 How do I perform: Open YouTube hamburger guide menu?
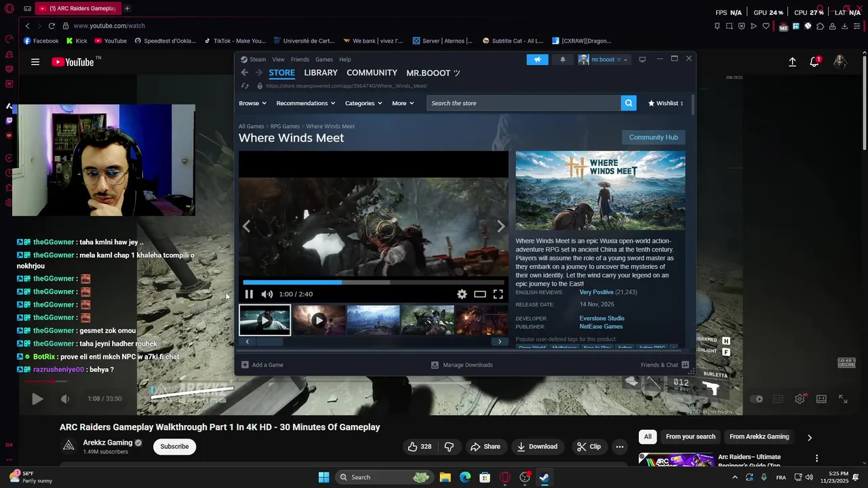pyautogui.click(x=35, y=62)
